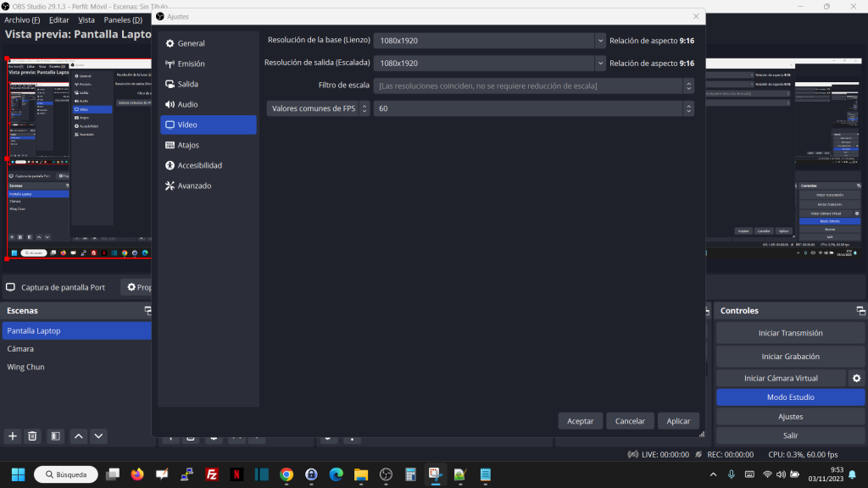Open source properties gear button
The width and height of the screenshot is (868, 488).
coord(136,287)
